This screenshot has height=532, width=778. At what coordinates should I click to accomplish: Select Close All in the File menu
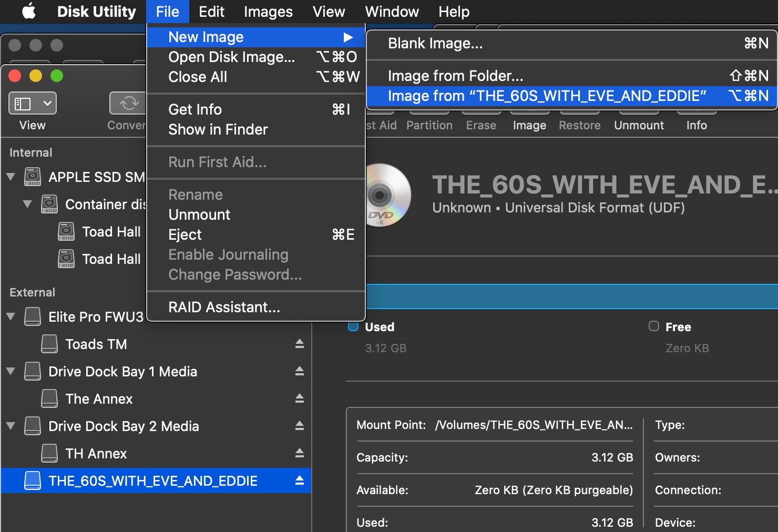click(x=256, y=77)
